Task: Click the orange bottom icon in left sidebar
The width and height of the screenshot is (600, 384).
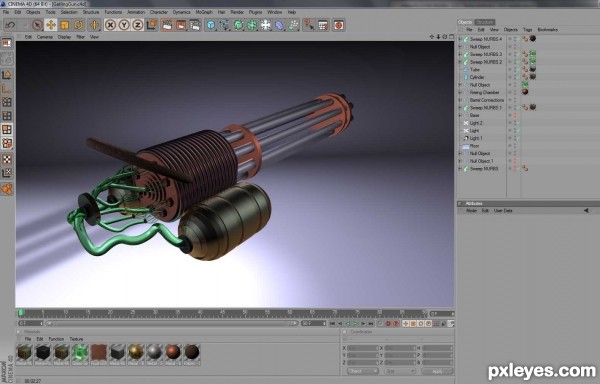Action: (7, 189)
